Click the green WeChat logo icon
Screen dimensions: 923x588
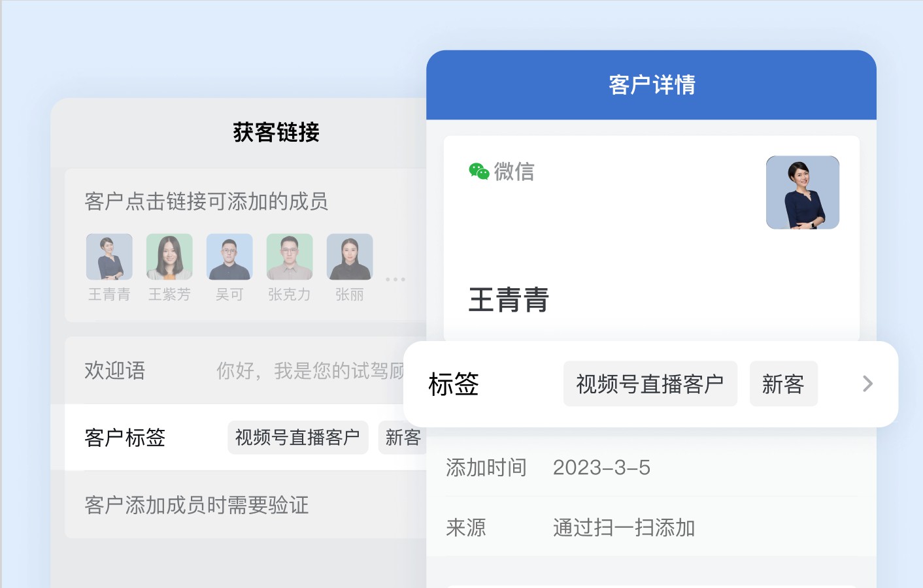tap(479, 171)
